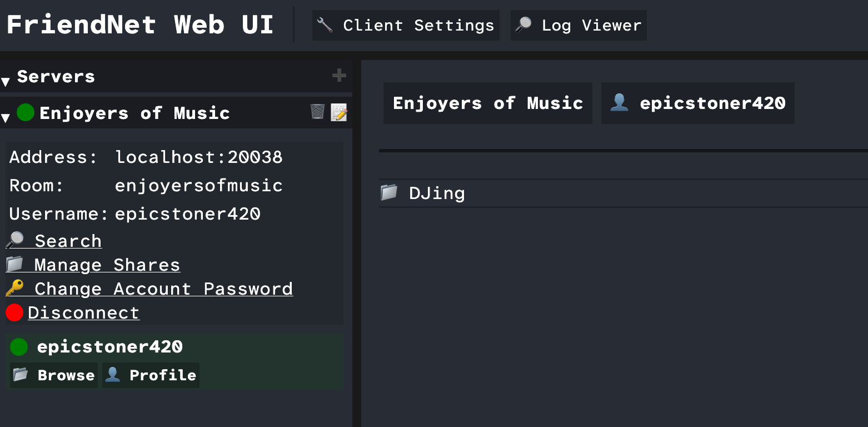Screen dimensions: 868x427
Task: Open the Log Viewer
Action: 578,26
